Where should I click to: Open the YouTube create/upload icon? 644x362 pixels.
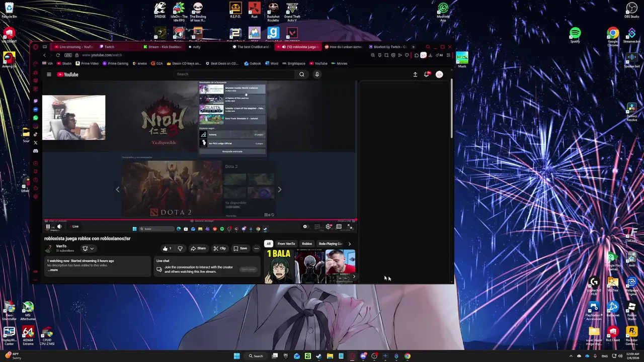pyautogui.click(x=415, y=74)
